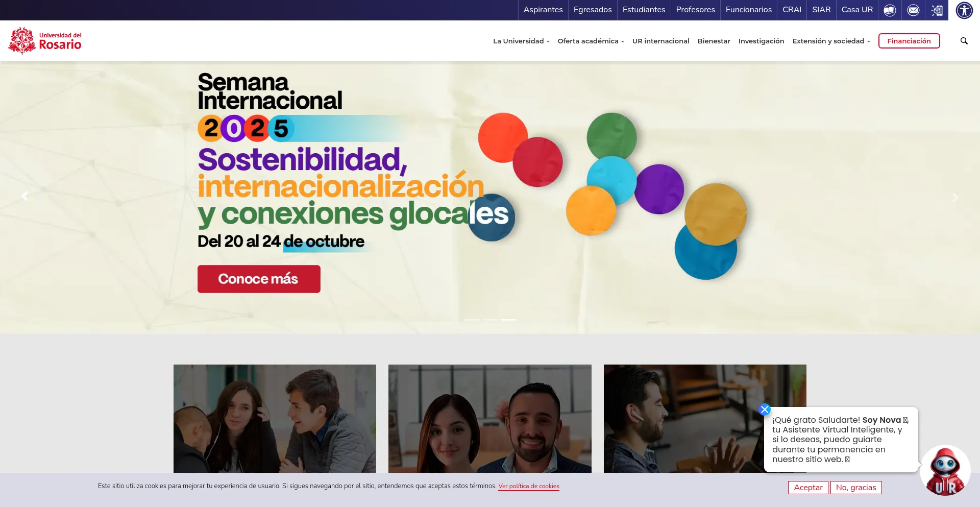Accept cookies with the Aceptar button
980x507 pixels.
pyautogui.click(x=808, y=488)
